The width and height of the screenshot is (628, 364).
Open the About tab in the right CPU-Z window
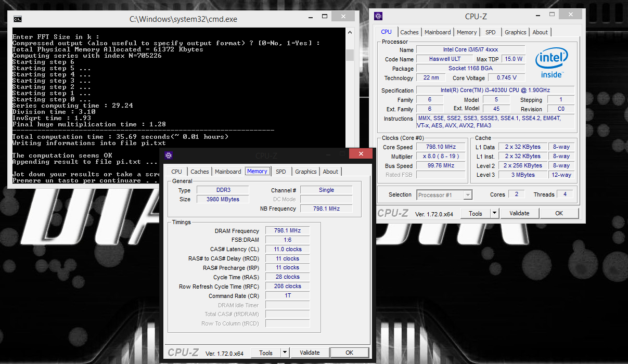540,32
